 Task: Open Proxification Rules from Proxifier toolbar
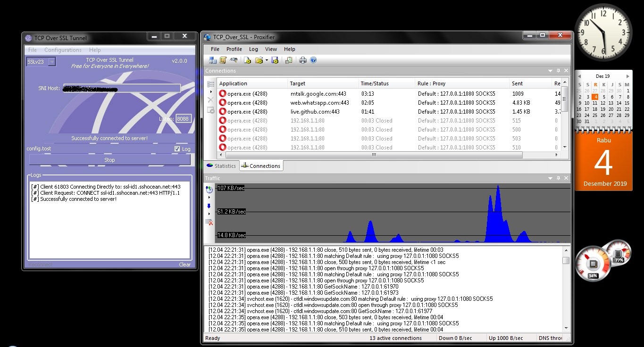pyautogui.click(x=223, y=60)
